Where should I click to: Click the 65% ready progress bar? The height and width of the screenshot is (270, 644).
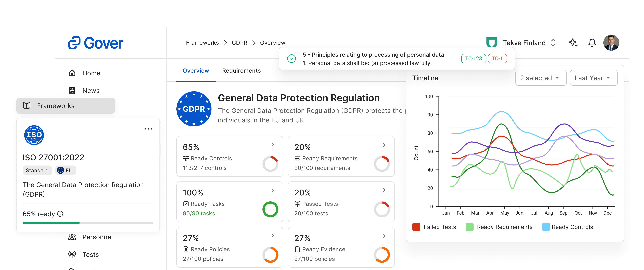point(88,223)
